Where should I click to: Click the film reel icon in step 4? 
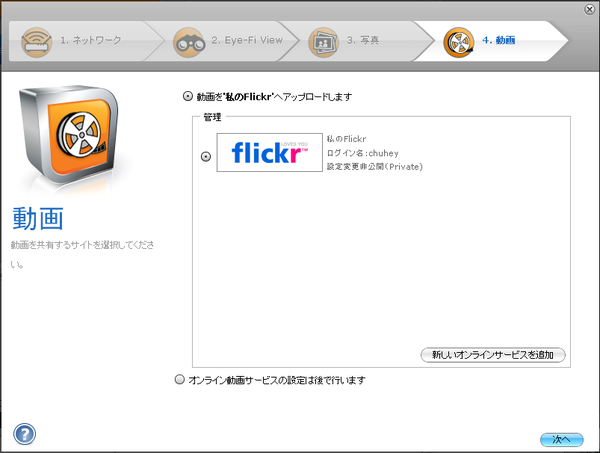(x=458, y=42)
